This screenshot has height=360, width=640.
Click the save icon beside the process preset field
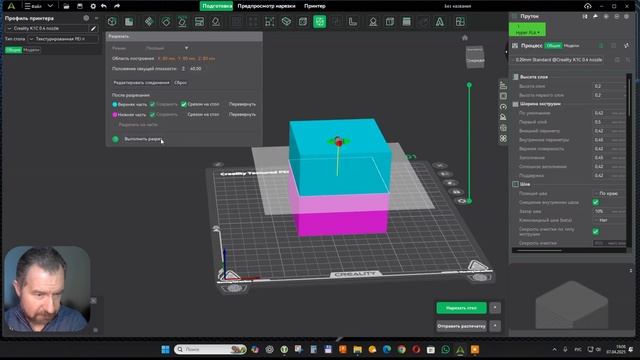[617, 60]
